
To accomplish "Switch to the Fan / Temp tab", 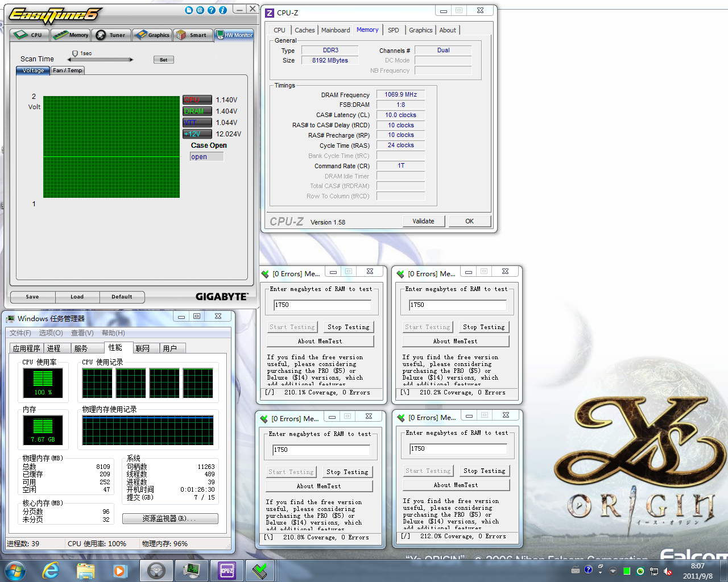I will [x=68, y=70].
